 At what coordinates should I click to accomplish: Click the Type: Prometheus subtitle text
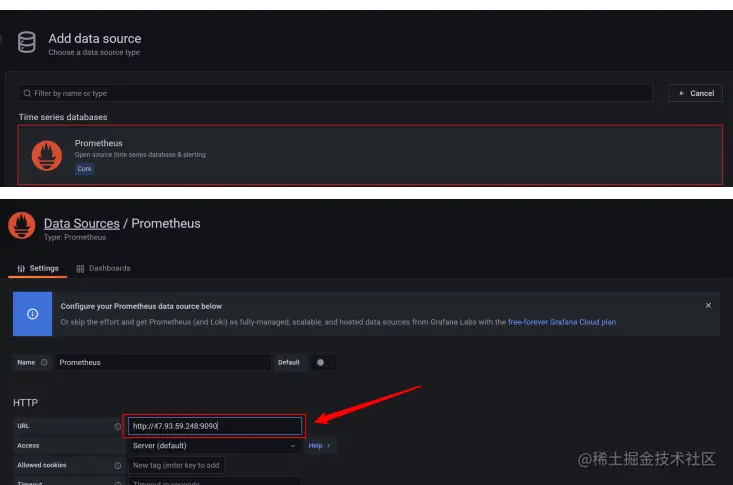point(75,237)
